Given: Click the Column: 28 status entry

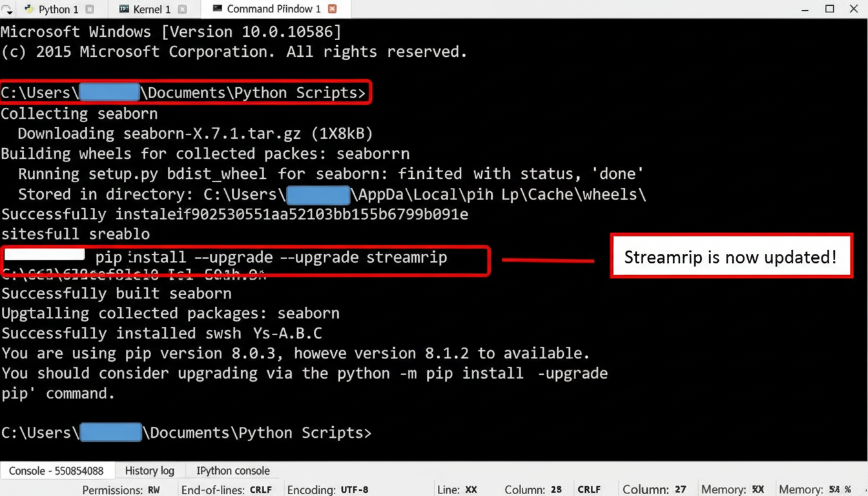Looking at the screenshot, I should (533, 490).
